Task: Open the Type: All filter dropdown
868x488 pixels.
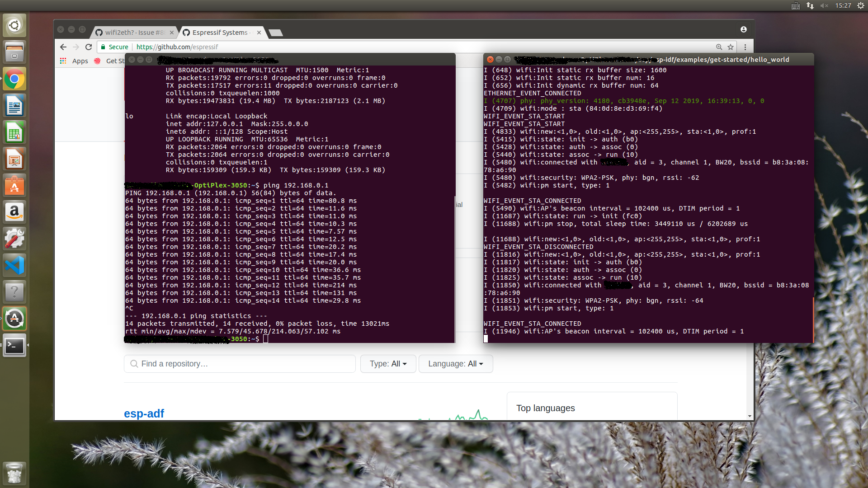Action: (x=387, y=364)
